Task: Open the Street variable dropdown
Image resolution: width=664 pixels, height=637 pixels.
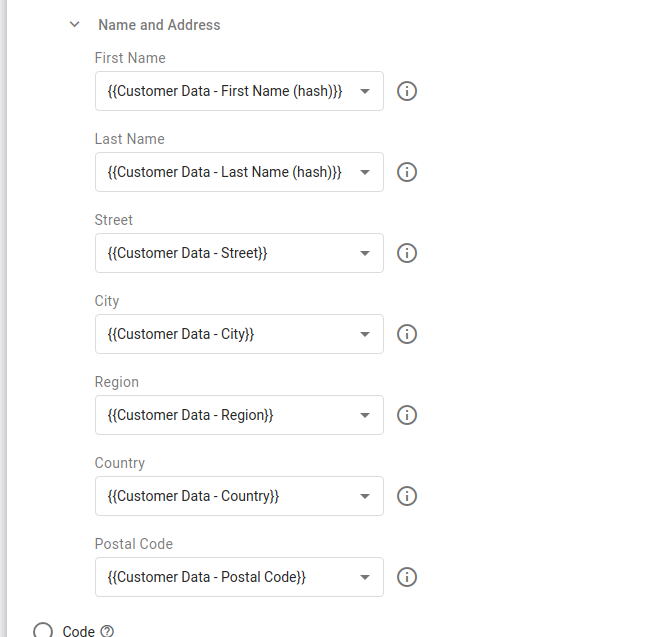Action: point(365,253)
